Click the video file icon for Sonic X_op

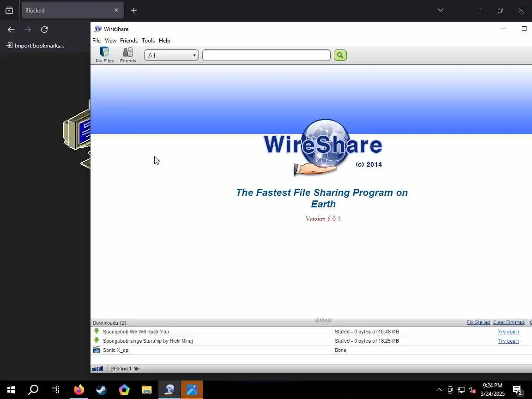(97, 350)
